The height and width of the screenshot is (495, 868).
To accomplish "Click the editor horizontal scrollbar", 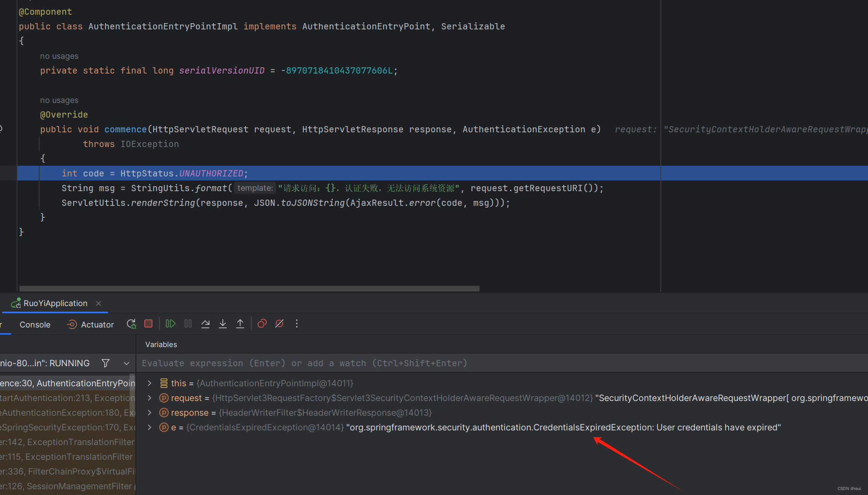I will 250,289.
